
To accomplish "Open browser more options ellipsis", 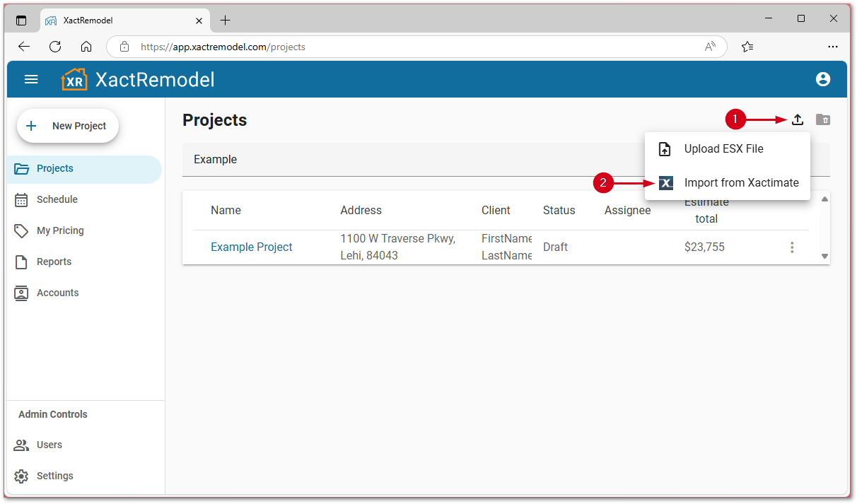I will pyautogui.click(x=833, y=47).
